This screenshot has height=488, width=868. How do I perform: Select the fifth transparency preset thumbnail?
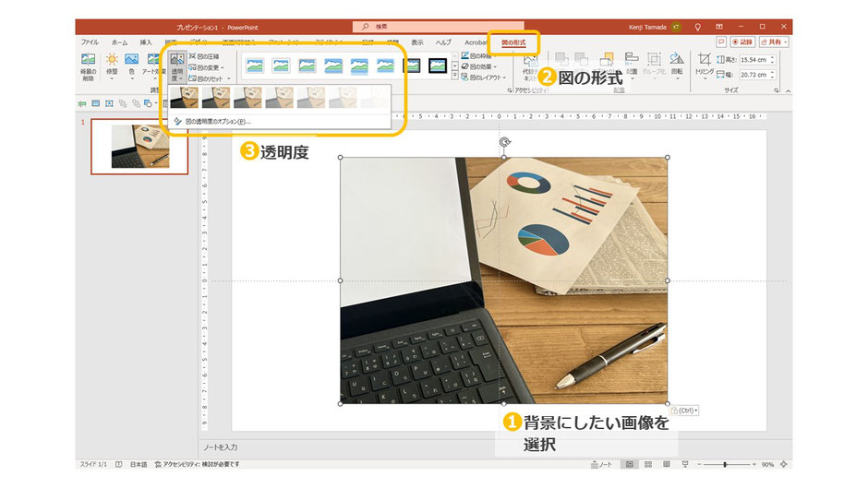click(x=311, y=98)
